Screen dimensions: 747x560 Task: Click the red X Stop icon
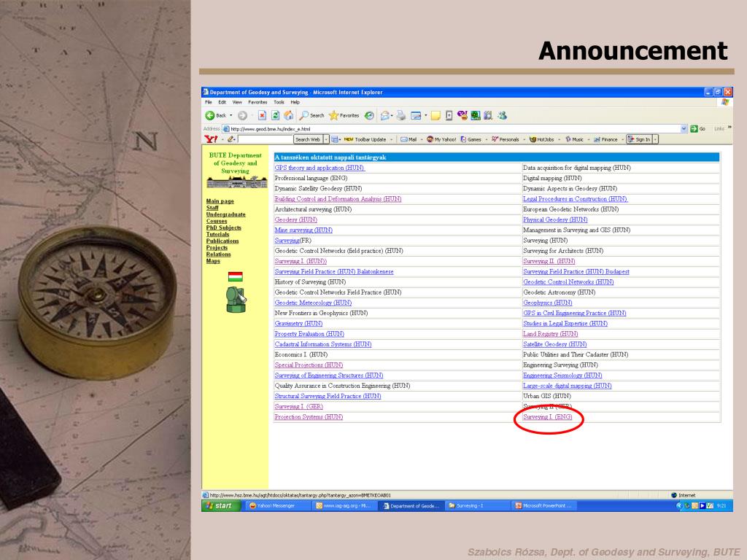tap(262, 115)
